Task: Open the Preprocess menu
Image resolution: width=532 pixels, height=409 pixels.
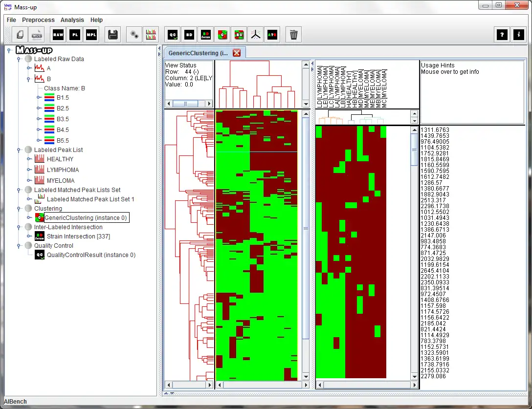Action: coord(38,20)
